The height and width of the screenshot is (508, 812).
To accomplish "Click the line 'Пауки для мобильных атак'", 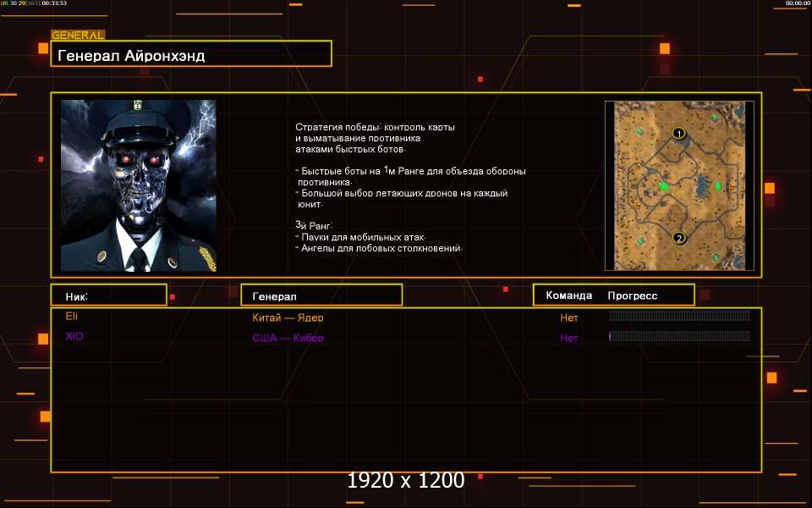I will click(360, 237).
